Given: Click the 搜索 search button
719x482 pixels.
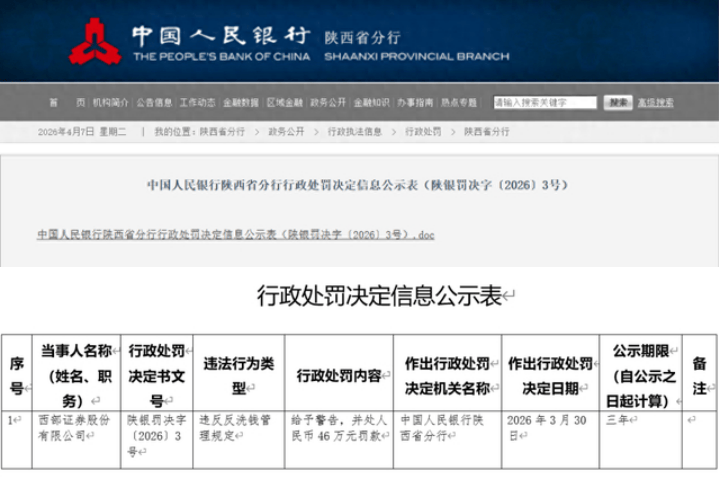Looking at the screenshot, I should pos(618,103).
